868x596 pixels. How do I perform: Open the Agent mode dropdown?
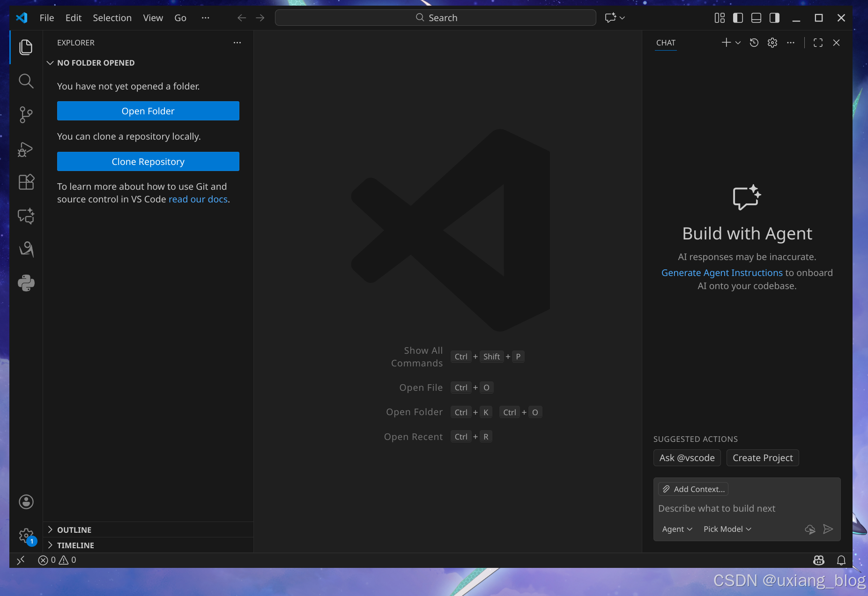(677, 529)
